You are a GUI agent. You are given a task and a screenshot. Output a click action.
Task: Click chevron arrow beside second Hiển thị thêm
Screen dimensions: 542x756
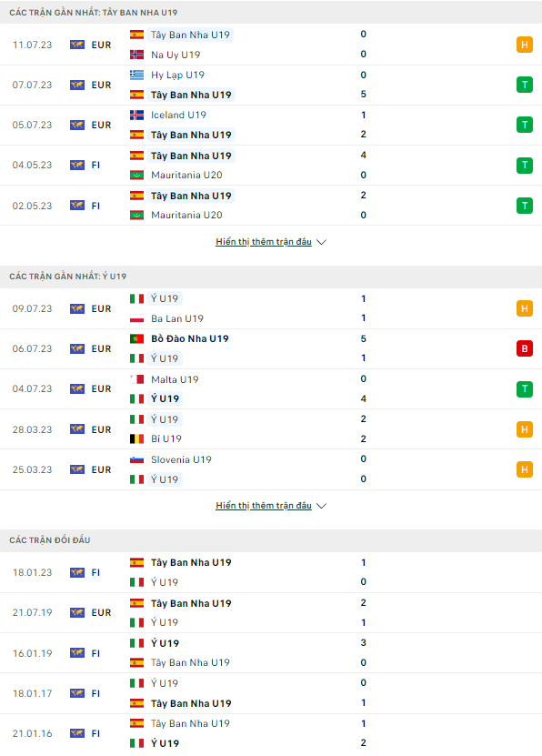click(x=321, y=506)
